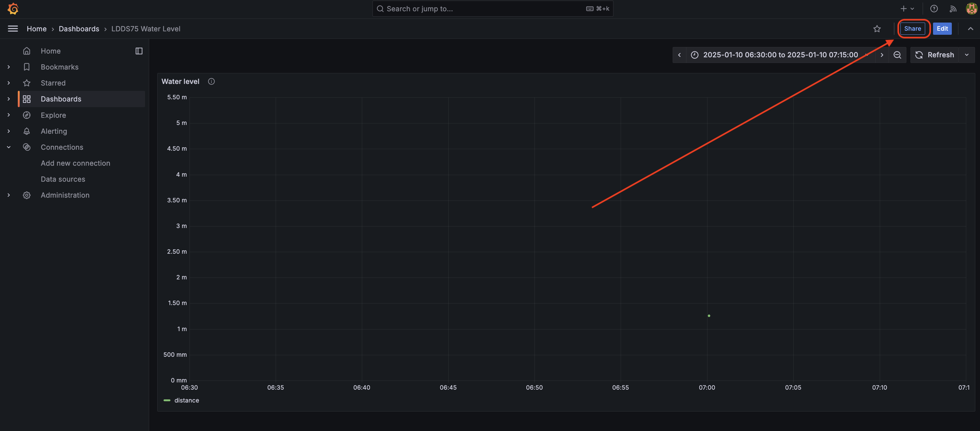
Task: Open the Grafana home logo
Action: pyautogui.click(x=13, y=8)
